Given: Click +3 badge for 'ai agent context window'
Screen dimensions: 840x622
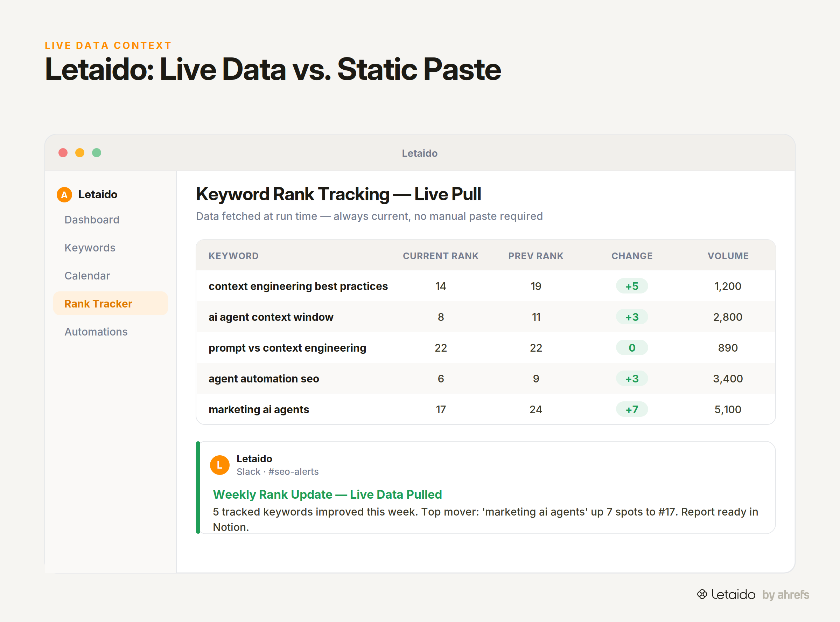Looking at the screenshot, I should [x=632, y=317].
